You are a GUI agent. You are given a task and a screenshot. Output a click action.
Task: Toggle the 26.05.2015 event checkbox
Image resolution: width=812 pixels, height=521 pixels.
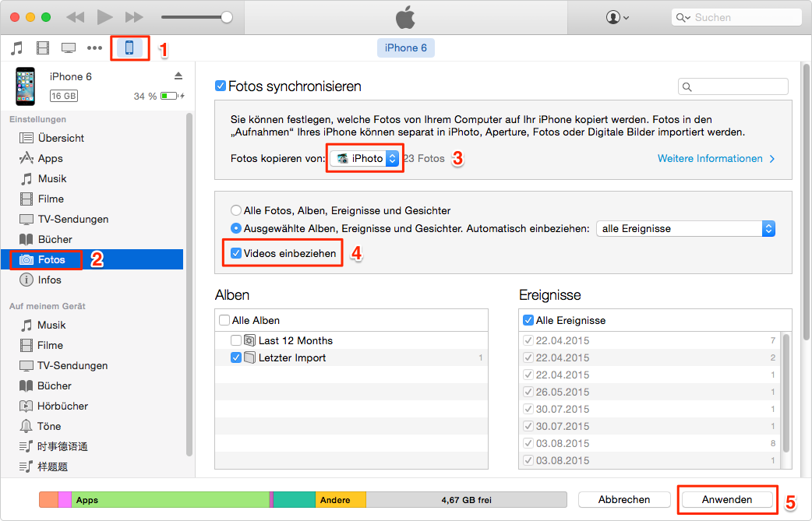528,392
